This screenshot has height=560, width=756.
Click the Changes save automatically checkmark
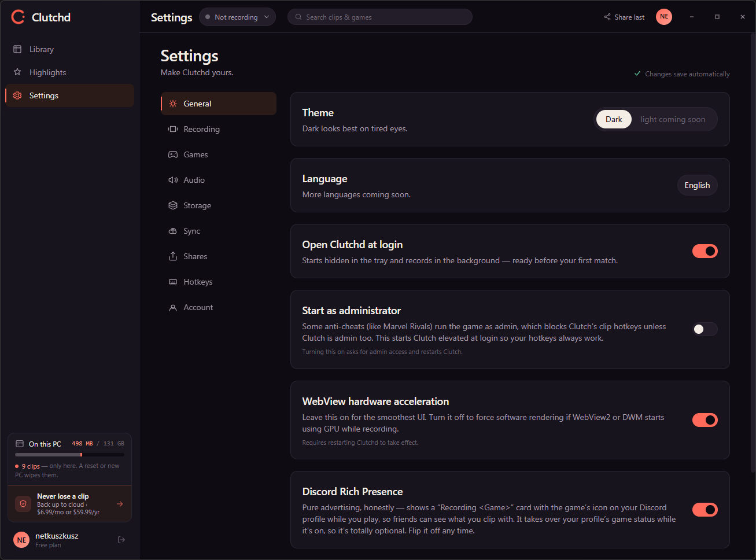click(637, 73)
